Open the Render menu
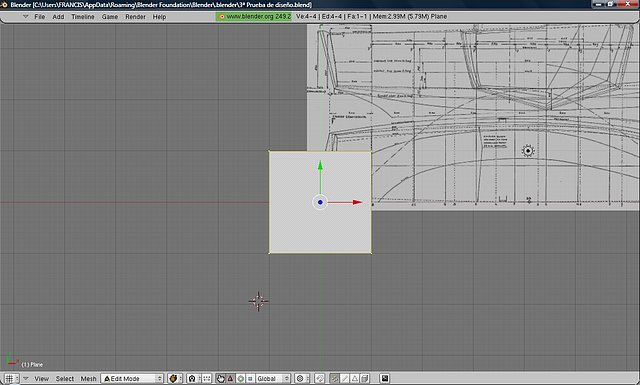 (x=135, y=17)
